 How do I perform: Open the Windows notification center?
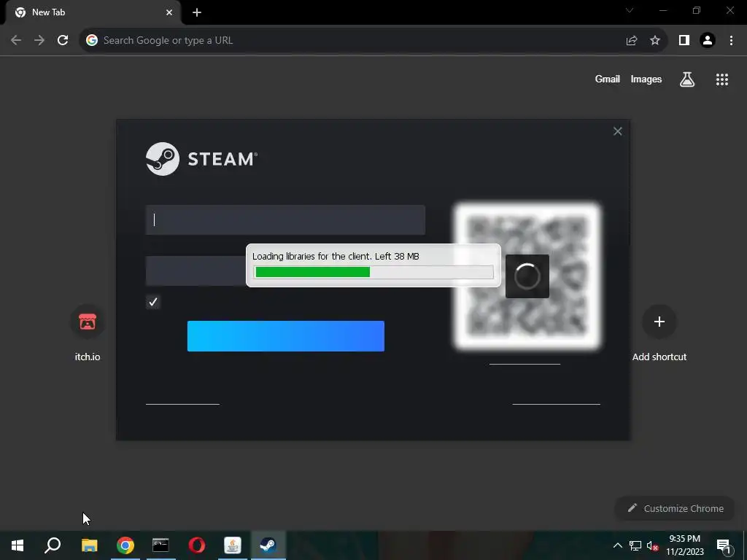tap(724, 545)
